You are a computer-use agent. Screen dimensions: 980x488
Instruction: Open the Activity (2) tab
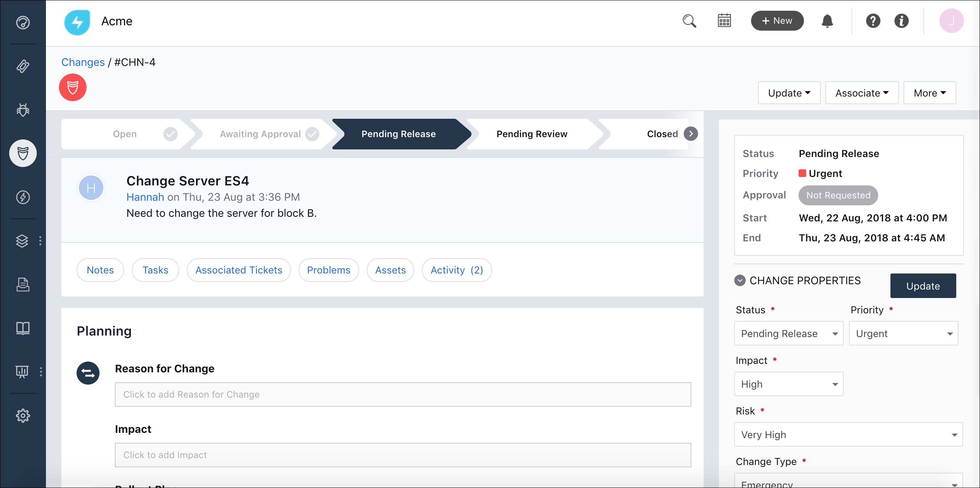click(456, 270)
